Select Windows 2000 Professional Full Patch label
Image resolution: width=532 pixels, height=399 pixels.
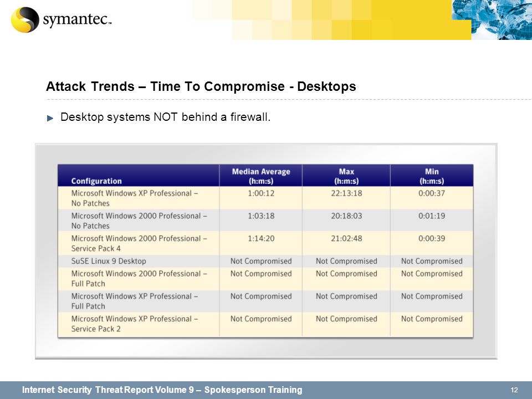pos(139,279)
